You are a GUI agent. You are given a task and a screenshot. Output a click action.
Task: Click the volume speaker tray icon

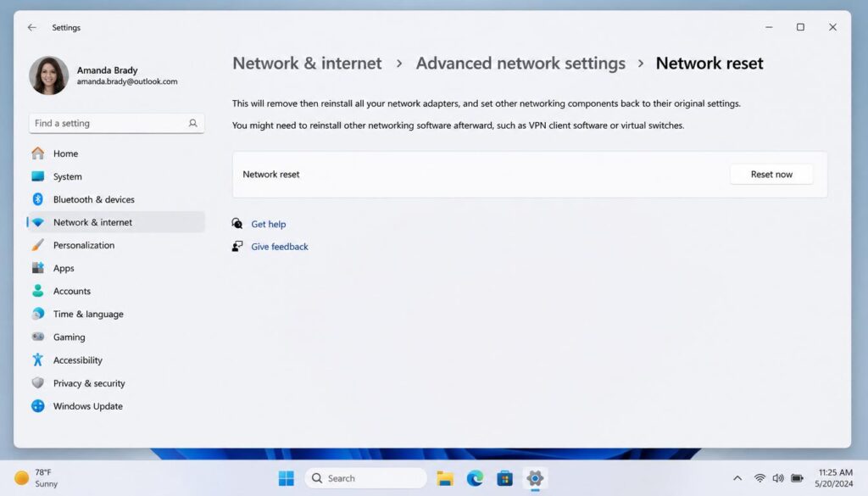[x=778, y=477]
